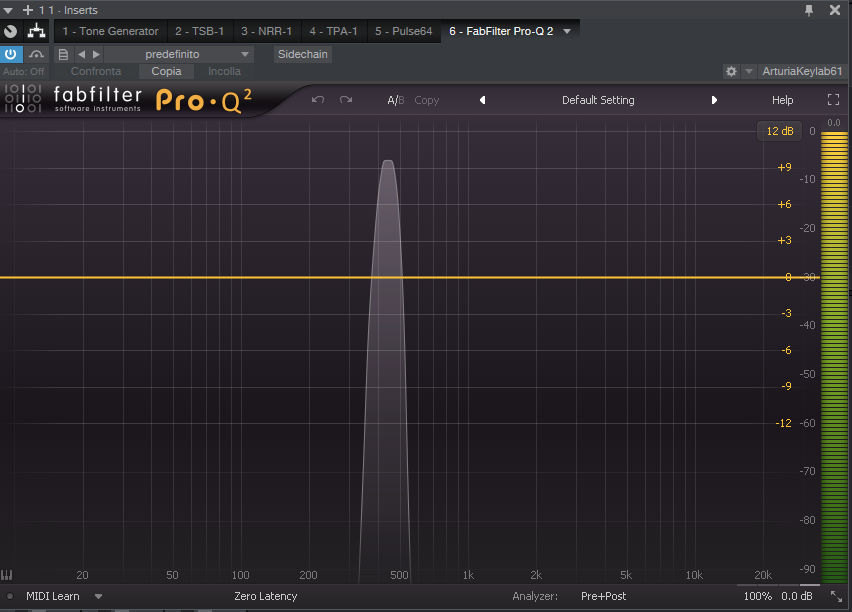This screenshot has width=852, height=612.
Task: Open the predefinito preset dropdown
Action: (x=178, y=54)
